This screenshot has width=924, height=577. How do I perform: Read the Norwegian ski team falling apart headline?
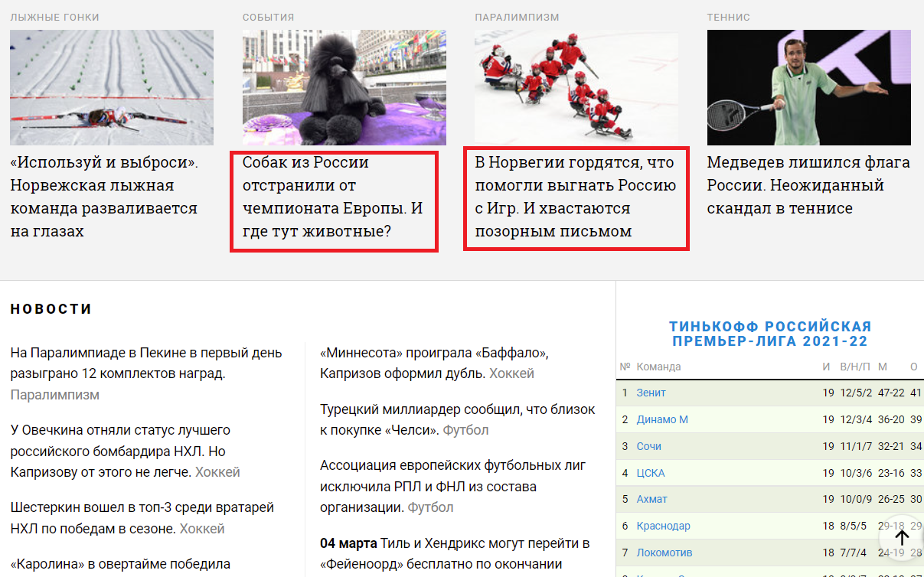pos(104,197)
